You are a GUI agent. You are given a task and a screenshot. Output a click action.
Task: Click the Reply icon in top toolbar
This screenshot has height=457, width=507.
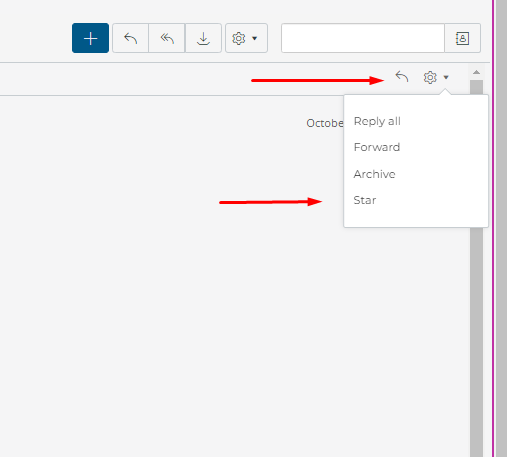point(130,38)
